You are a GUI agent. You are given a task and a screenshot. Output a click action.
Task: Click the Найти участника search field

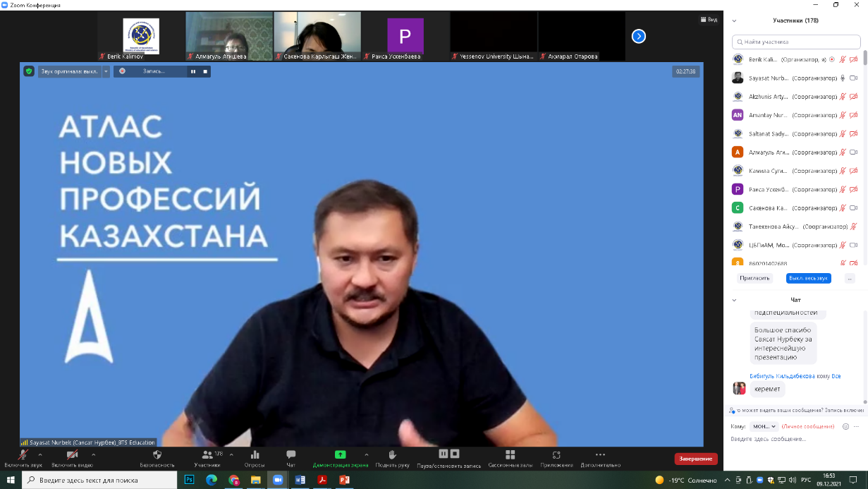tap(795, 42)
